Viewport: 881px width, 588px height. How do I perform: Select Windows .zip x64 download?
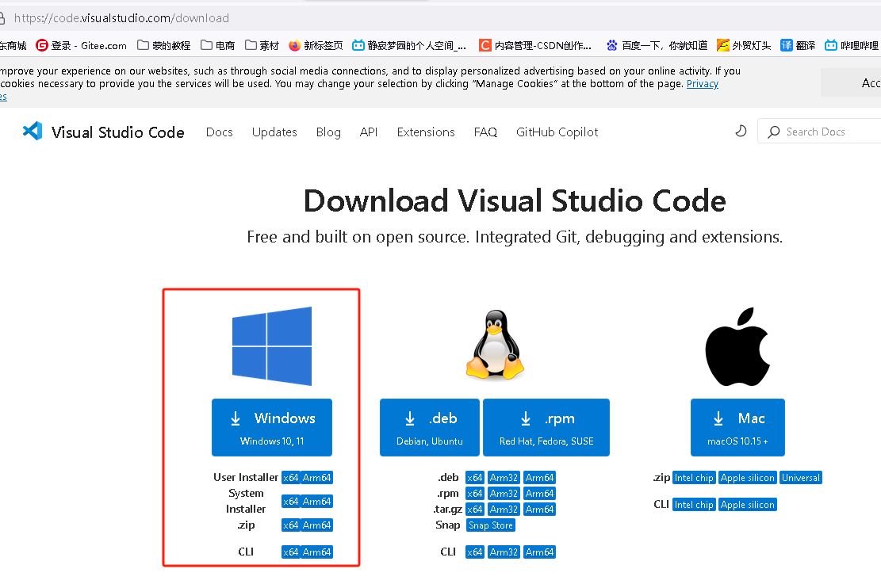click(290, 525)
